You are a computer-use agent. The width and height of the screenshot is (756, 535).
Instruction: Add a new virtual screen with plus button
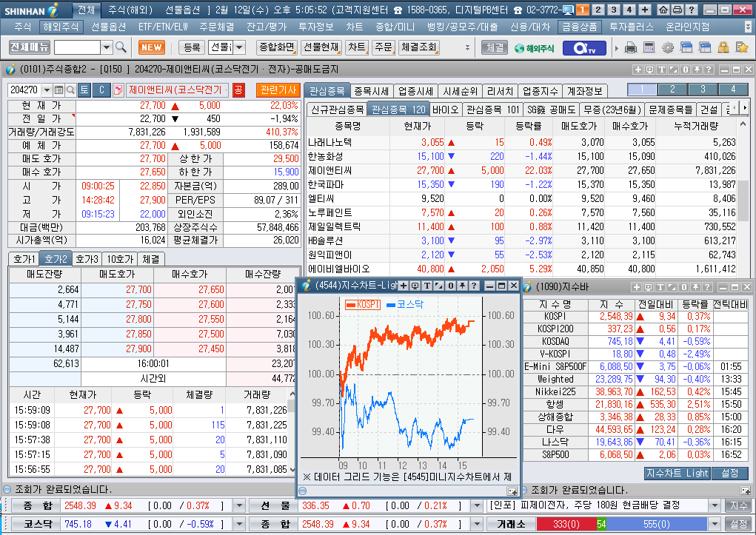click(645, 10)
